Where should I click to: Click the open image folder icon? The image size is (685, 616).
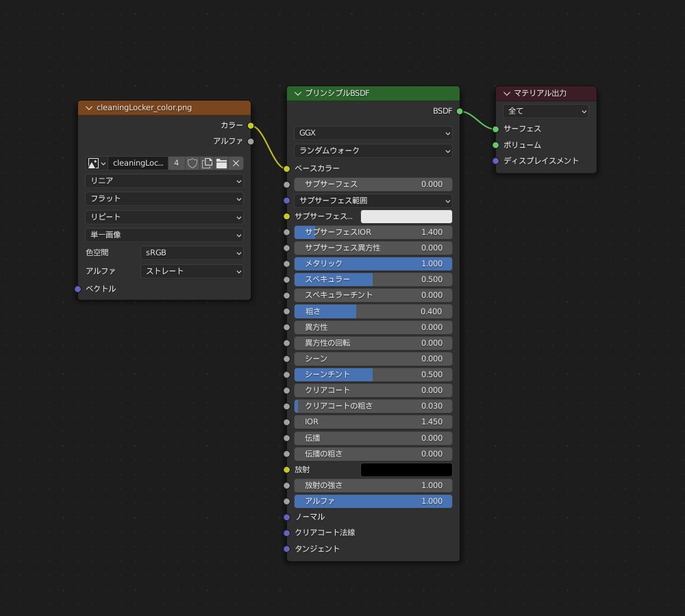(x=221, y=164)
